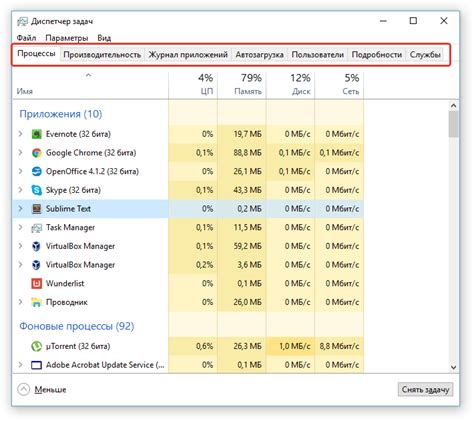Click the Меньше details link
The image size is (474, 421).
pos(50,389)
